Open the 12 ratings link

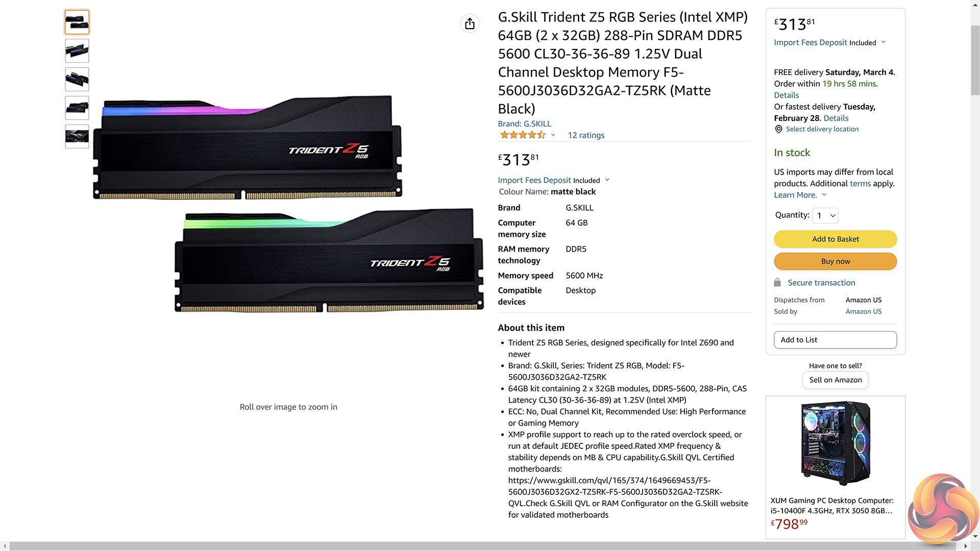tap(586, 135)
